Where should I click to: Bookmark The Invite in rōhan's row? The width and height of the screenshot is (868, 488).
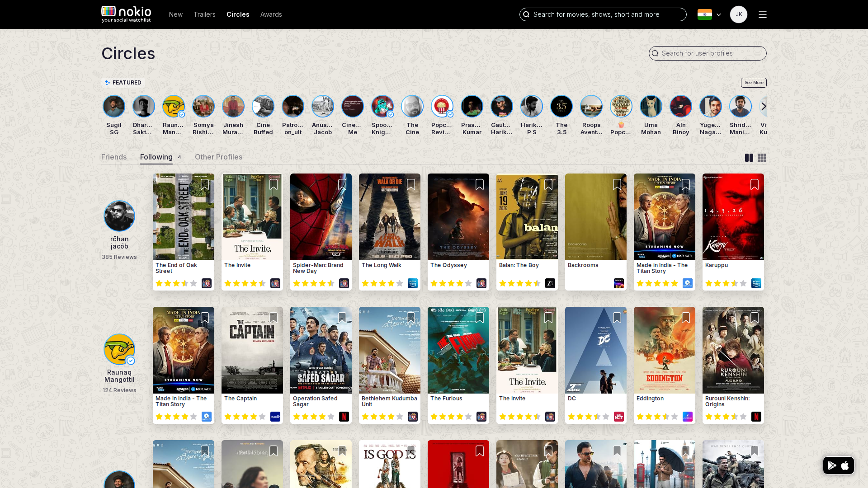coord(274,185)
